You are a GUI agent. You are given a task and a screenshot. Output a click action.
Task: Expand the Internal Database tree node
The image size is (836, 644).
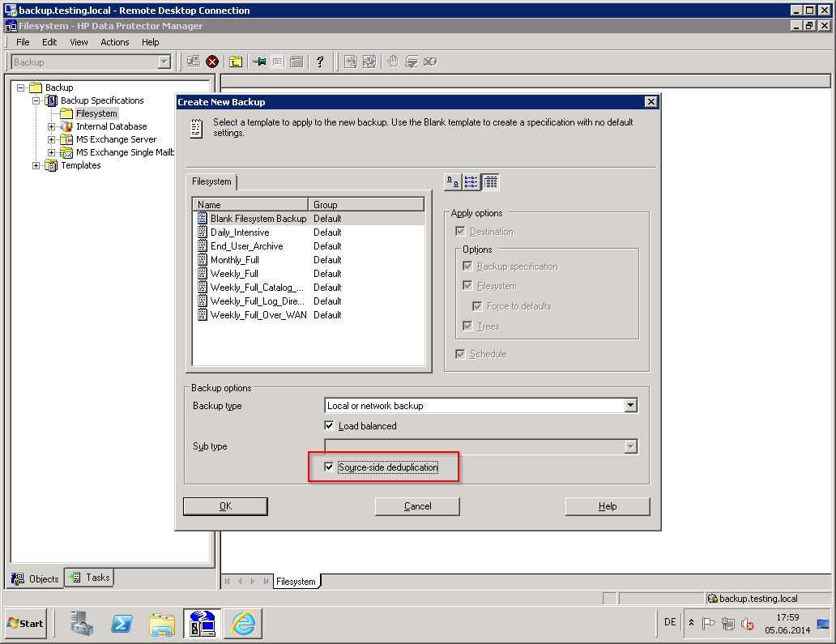point(51,126)
